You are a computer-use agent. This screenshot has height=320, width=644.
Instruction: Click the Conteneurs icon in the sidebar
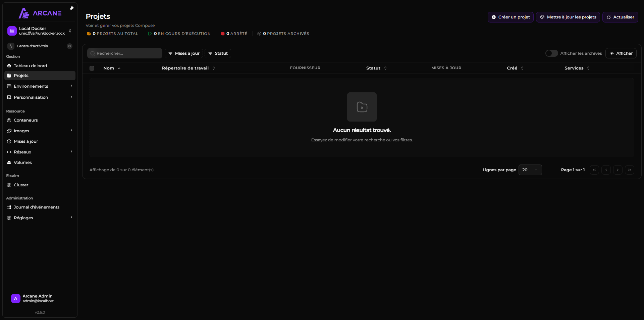click(x=9, y=120)
